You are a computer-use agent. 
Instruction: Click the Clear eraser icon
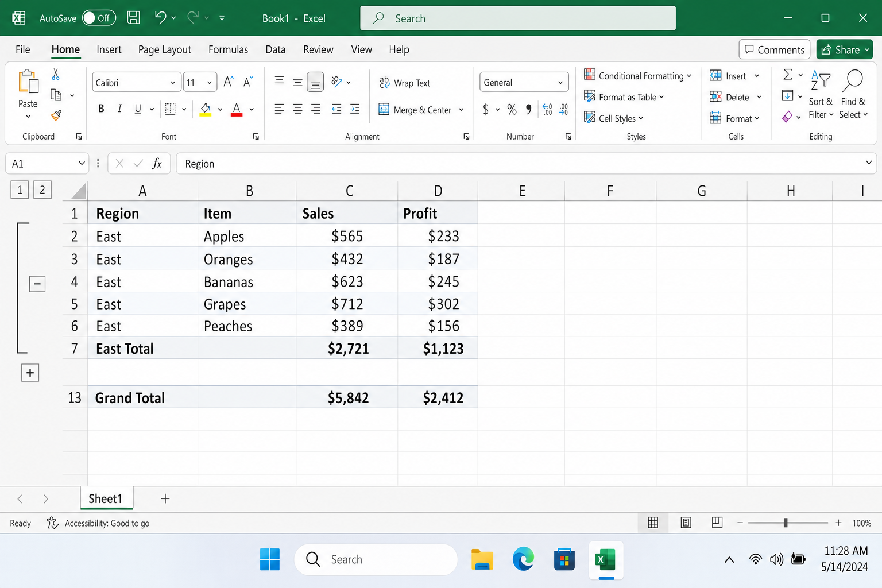click(787, 117)
